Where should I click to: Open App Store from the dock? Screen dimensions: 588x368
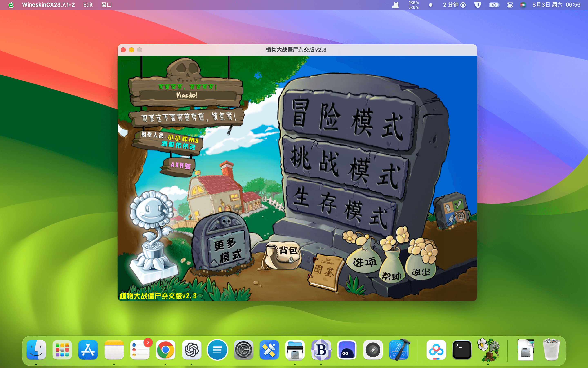coord(88,350)
